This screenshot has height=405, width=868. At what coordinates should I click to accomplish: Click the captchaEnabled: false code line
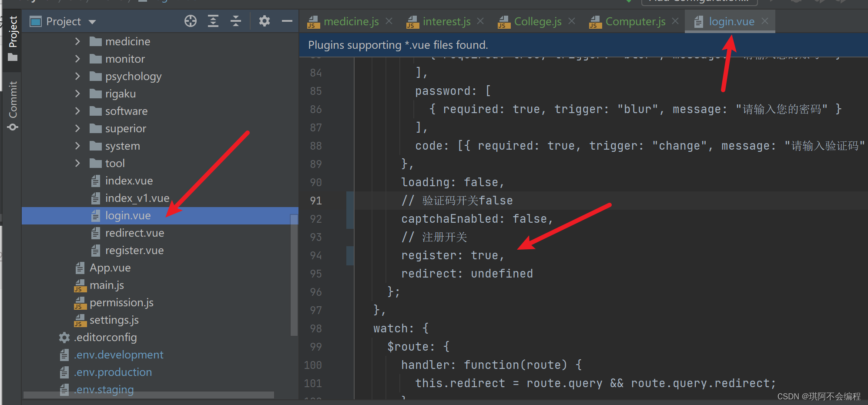tap(477, 219)
